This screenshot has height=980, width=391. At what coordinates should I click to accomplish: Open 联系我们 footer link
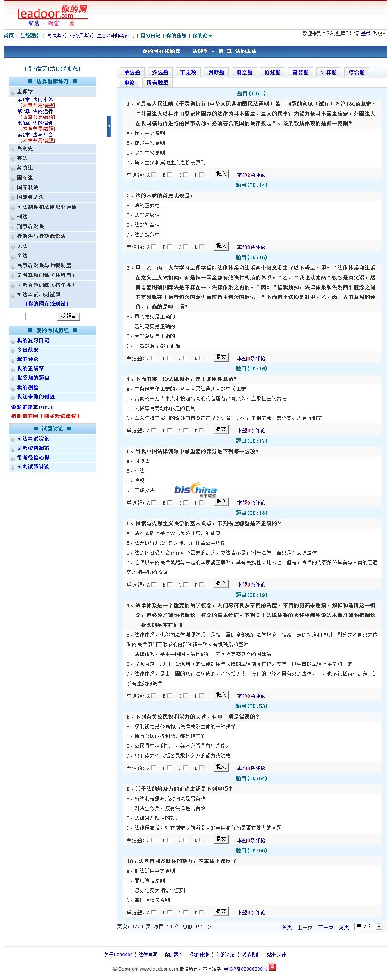click(251, 955)
